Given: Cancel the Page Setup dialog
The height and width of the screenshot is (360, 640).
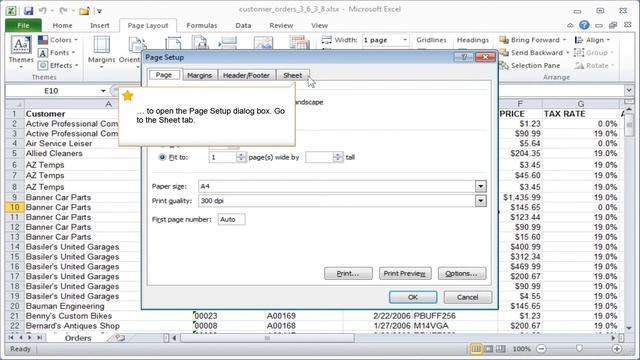Looking at the screenshot, I should click(x=468, y=297).
